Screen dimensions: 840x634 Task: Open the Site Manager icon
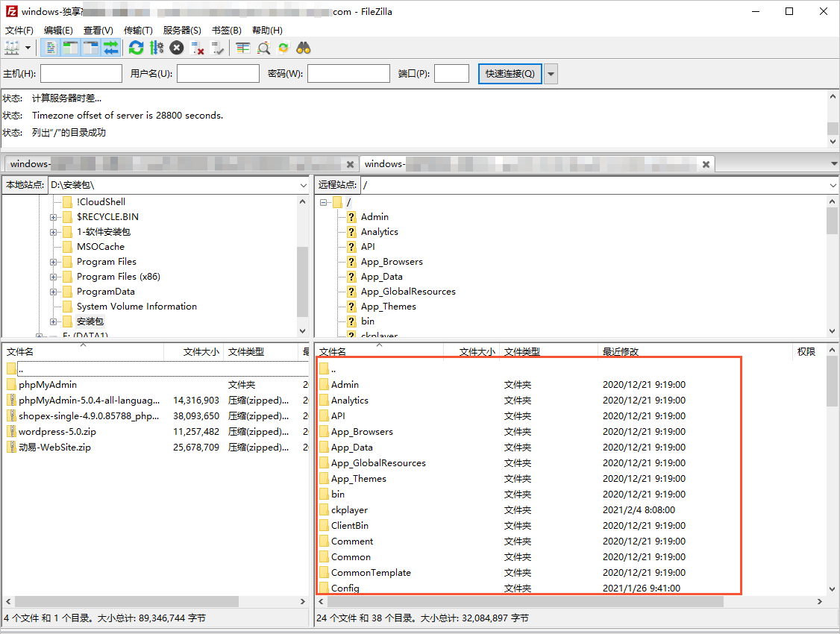coord(12,48)
